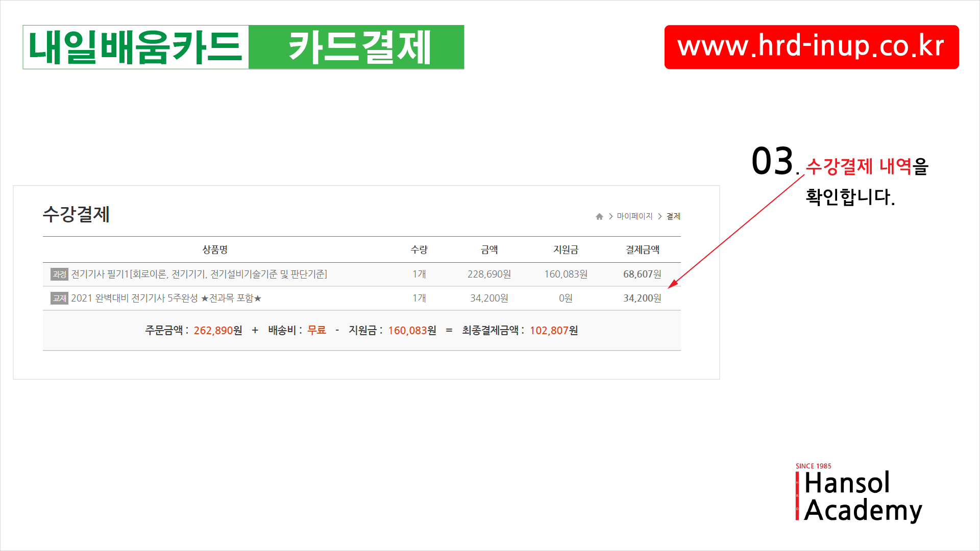The image size is (980, 551).
Task: Click the 수량 column header
Action: [419, 249]
